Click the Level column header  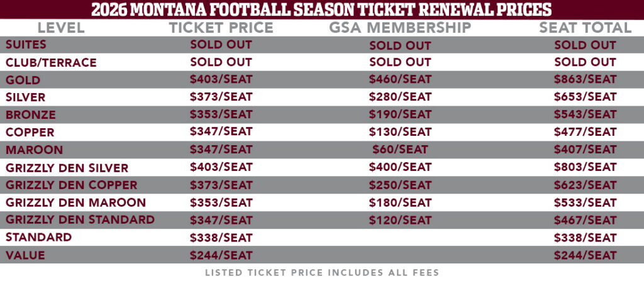tap(60, 28)
